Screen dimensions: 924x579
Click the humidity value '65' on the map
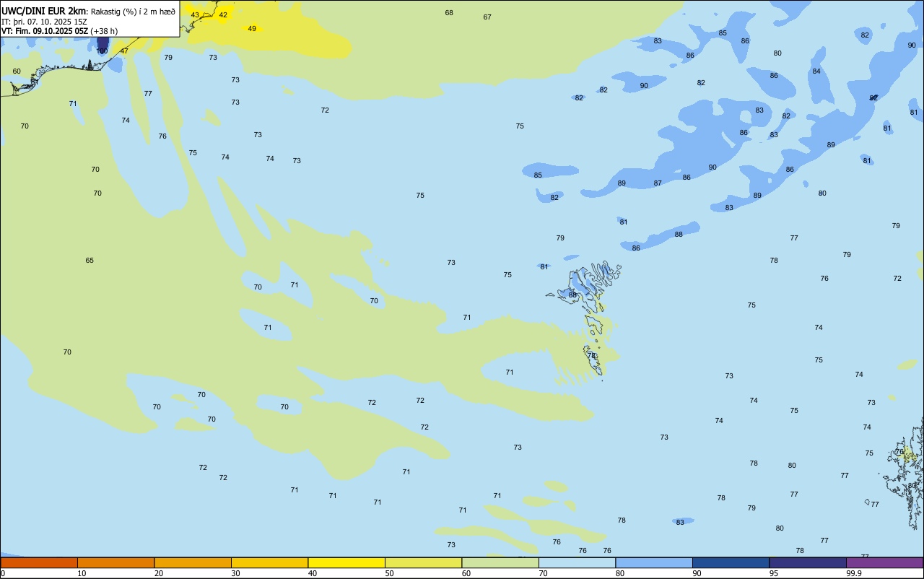[x=90, y=261]
